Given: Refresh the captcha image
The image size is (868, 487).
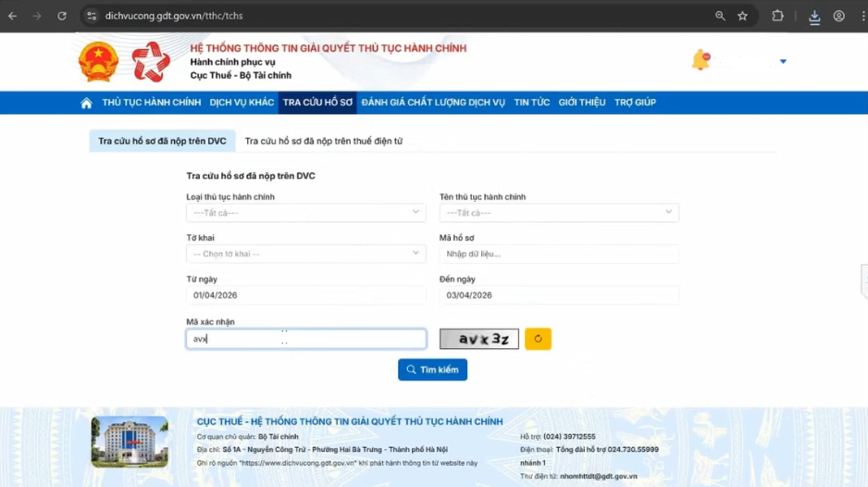Looking at the screenshot, I should (x=538, y=339).
